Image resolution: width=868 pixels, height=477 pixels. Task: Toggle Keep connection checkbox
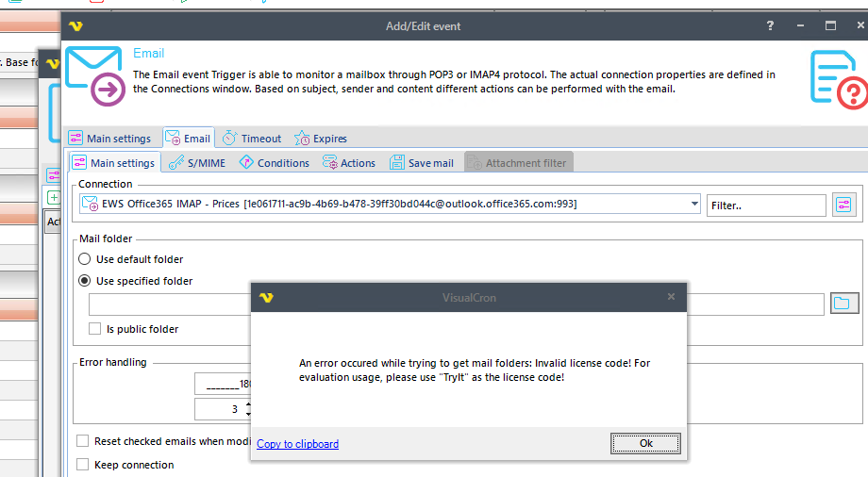point(83,465)
